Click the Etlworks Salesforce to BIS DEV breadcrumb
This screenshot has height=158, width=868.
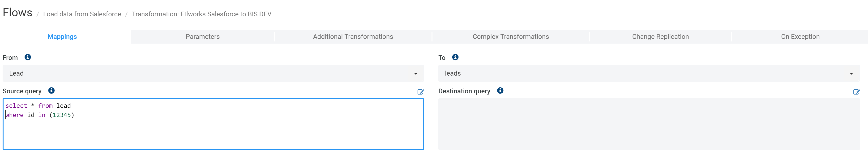click(201, 14)
